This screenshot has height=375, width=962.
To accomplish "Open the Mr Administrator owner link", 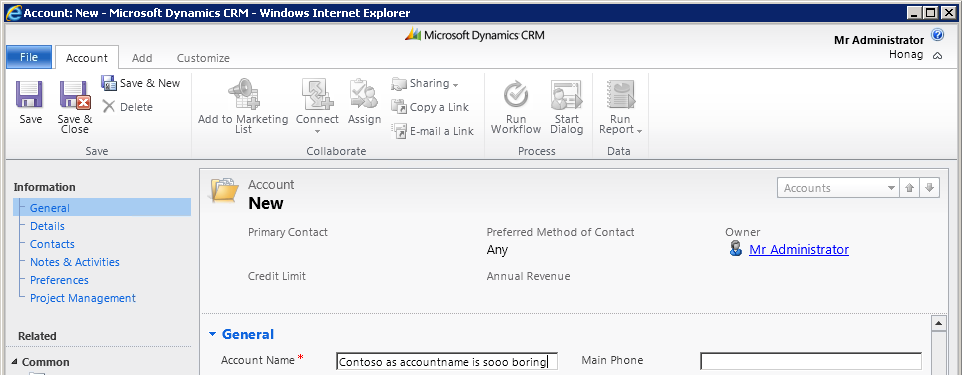I will (x=799, y=250).
